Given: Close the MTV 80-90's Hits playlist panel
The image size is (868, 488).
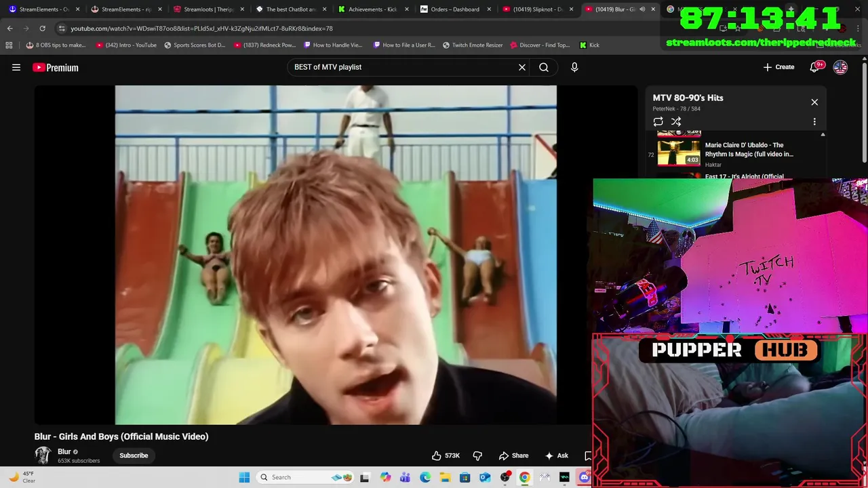Looking at the screenshot, I should click(814, 102).
